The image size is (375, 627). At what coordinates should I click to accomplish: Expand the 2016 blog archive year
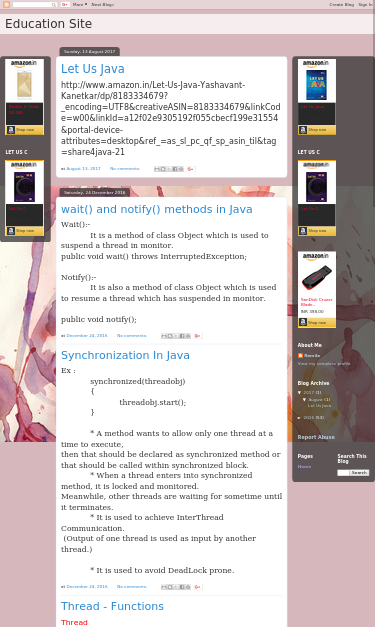pos(299,418)
